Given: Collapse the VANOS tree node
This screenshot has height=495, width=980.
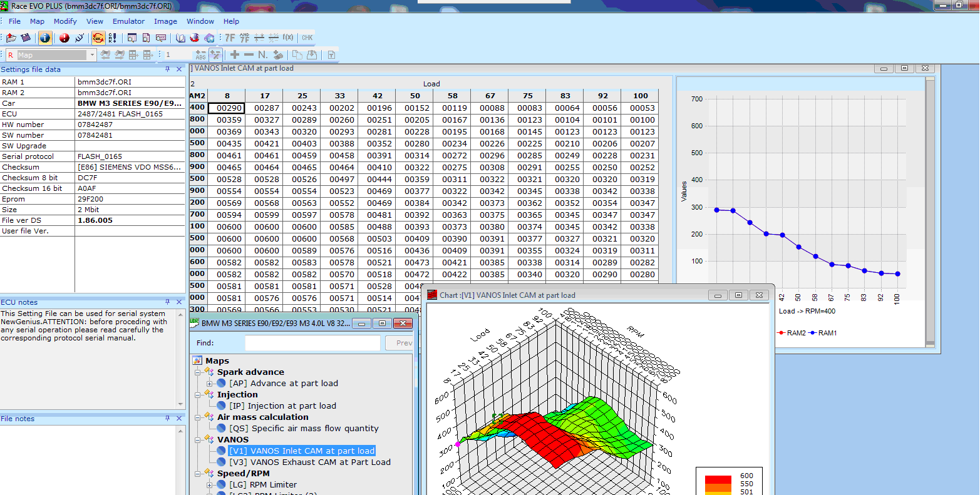Looking at the screenshot, I should click(198, 440).
